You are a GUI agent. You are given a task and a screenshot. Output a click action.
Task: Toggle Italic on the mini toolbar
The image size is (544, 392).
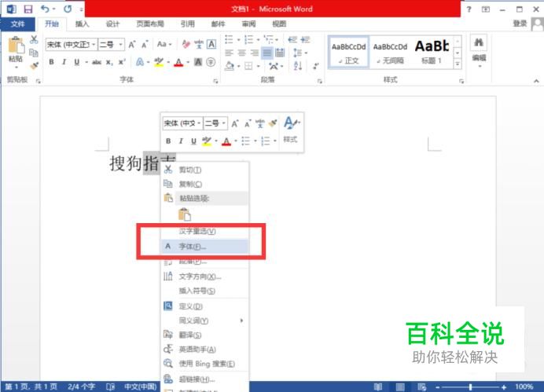(x=181, y=141)
